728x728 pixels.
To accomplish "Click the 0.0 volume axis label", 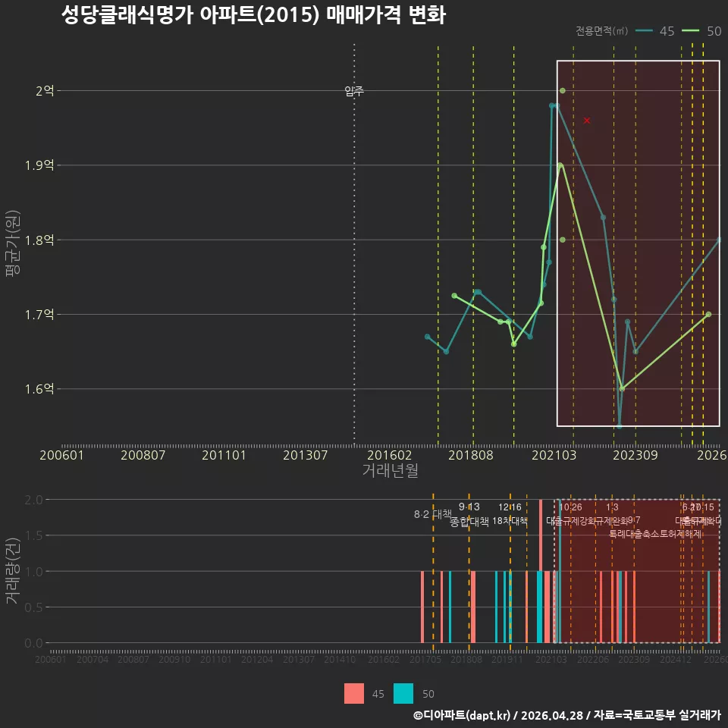I will pos(33,643).
